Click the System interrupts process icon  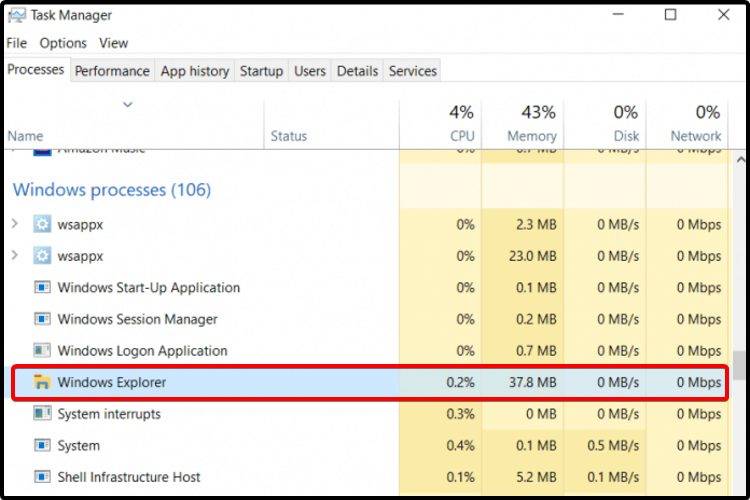click(x=42, y=414)
